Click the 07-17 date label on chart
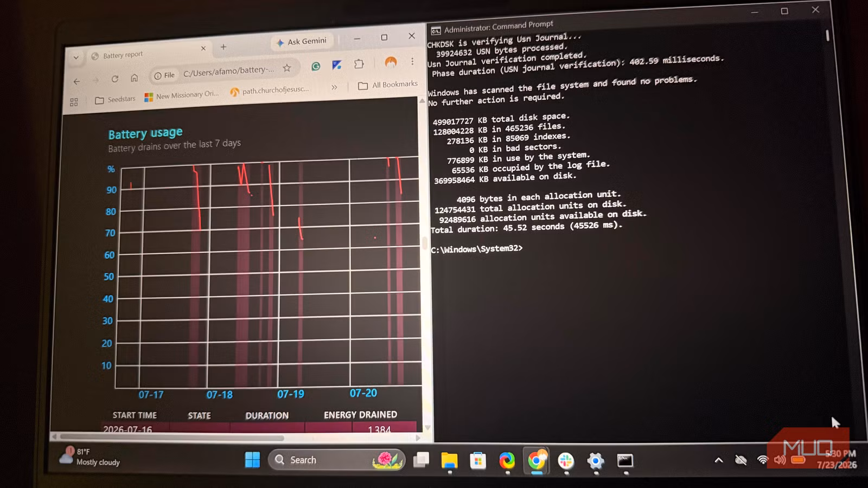Screen dimensions: 868x488 151,395
